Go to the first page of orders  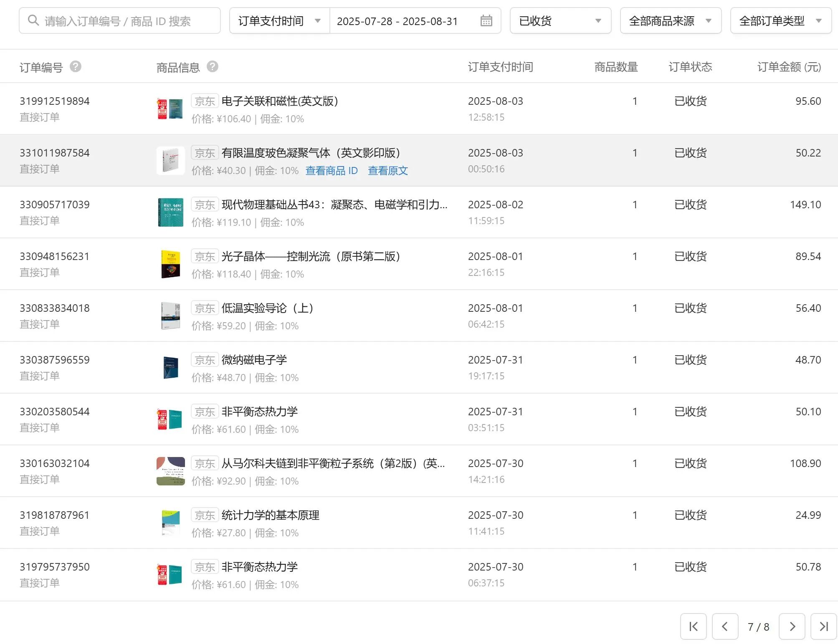pyautogui.click(x=693, y=626)
